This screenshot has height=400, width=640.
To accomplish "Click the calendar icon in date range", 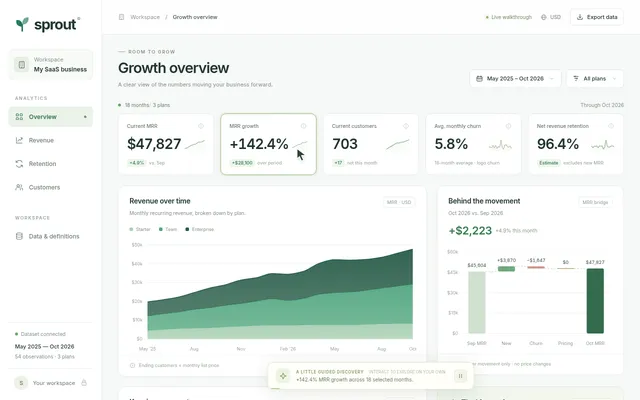I will coord(480,78).
